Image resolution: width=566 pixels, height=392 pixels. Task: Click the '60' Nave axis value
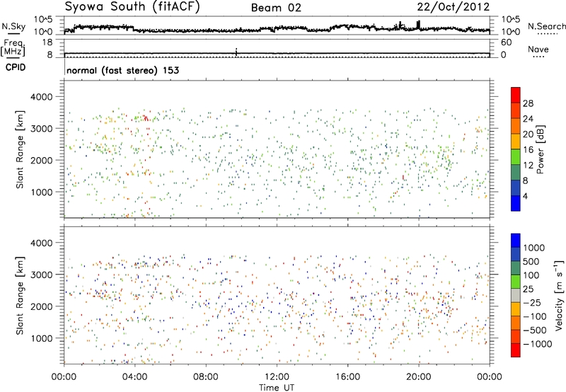[x=506, y=42]
